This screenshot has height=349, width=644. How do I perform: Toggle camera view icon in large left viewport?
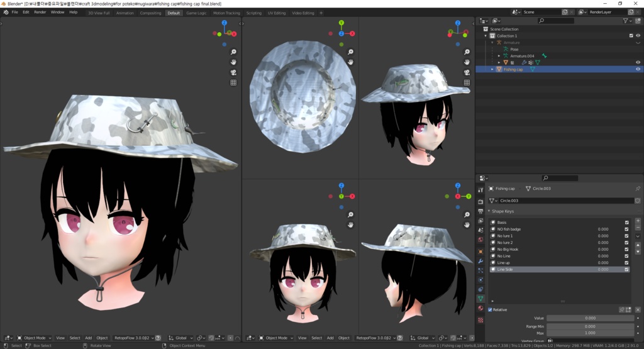(233, 72)
